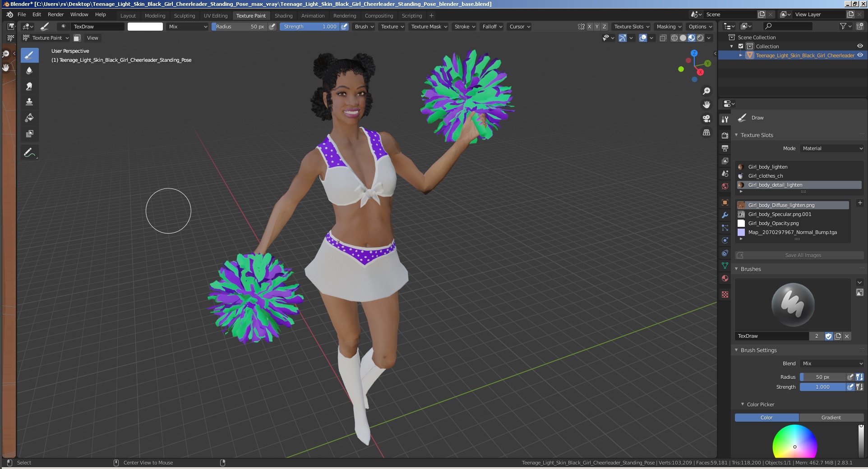Click the viewport pan hand icon

706,105
